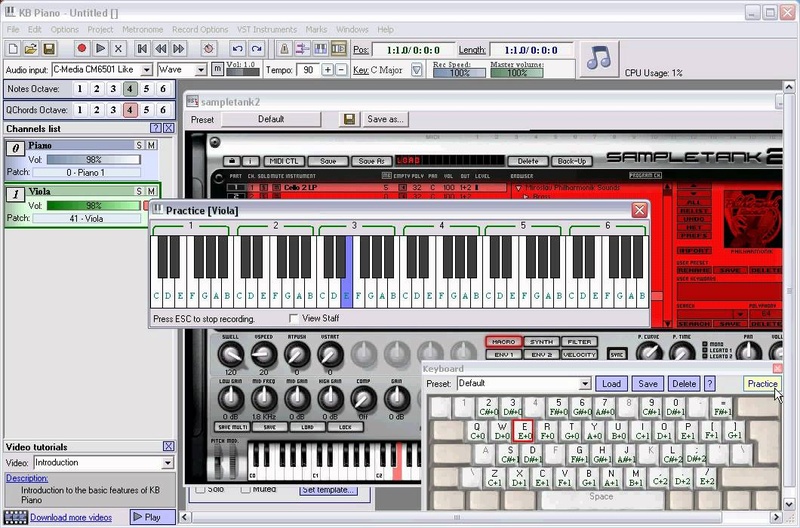
Task: Open the Keyboard Preset Default dropdown
Action: tap(585, 384)
